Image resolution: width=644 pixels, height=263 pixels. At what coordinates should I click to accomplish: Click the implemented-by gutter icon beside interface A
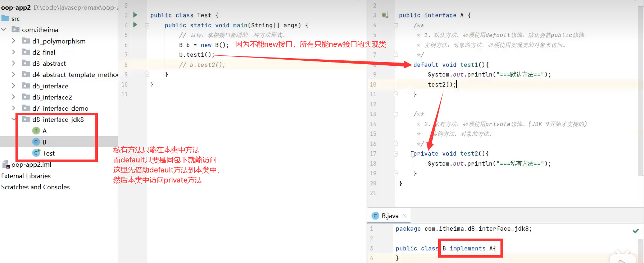point(385,15)
